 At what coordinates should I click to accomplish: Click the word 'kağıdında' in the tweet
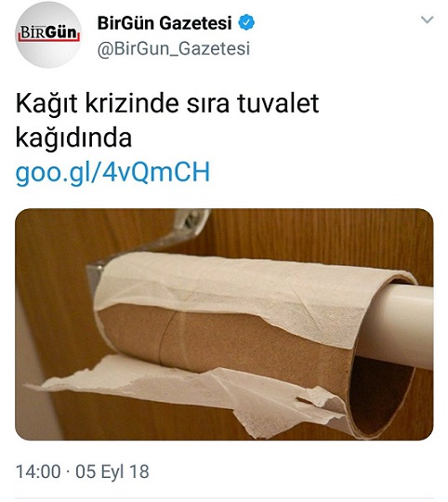point(73,138)
